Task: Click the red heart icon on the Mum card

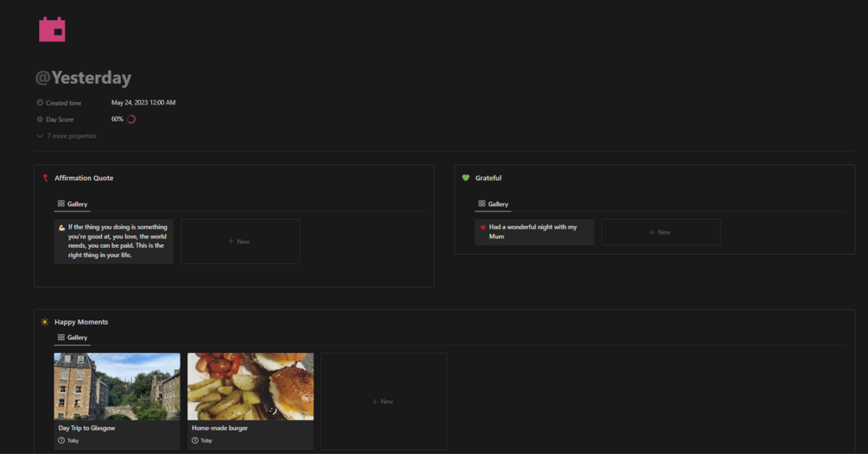Action: click(x=483, y=227)
